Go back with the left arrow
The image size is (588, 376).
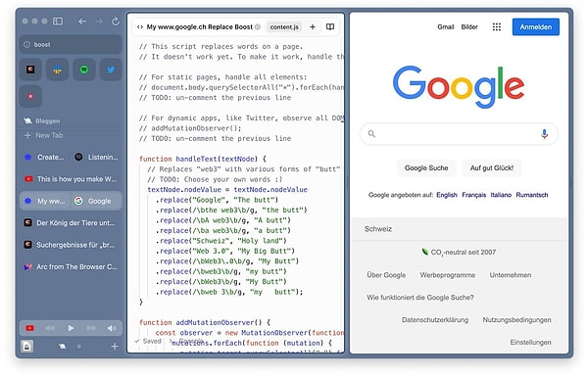[x=82, y=22]
